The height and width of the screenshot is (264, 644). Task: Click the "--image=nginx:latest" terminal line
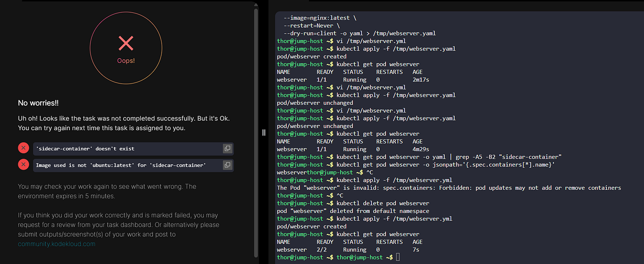[x=320, y=18]
